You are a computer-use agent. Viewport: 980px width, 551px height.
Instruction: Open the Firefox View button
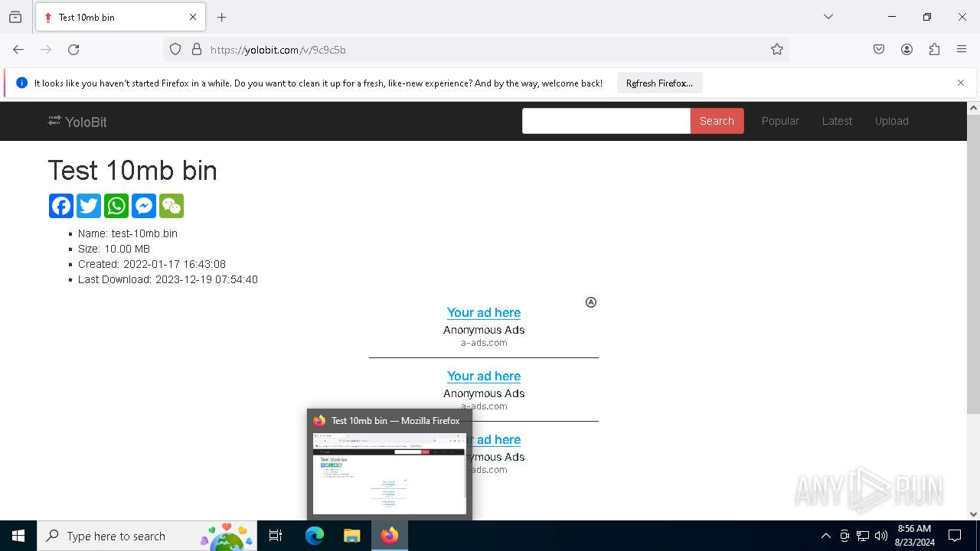15,17
